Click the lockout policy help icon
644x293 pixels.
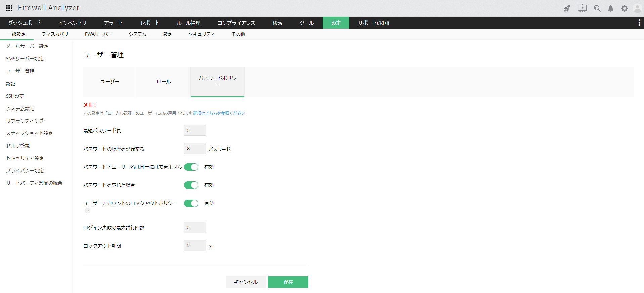88,211
